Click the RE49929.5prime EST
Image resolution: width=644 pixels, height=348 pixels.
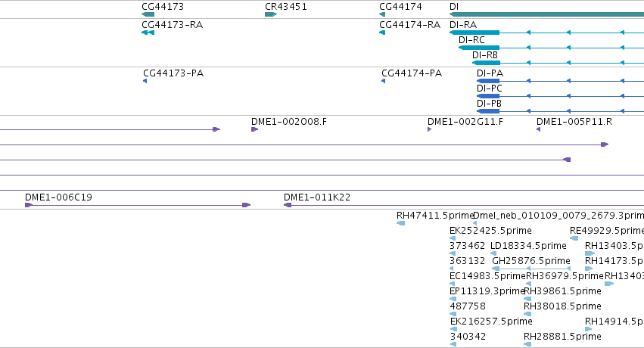pyautogui.click(x=574, y=238)
